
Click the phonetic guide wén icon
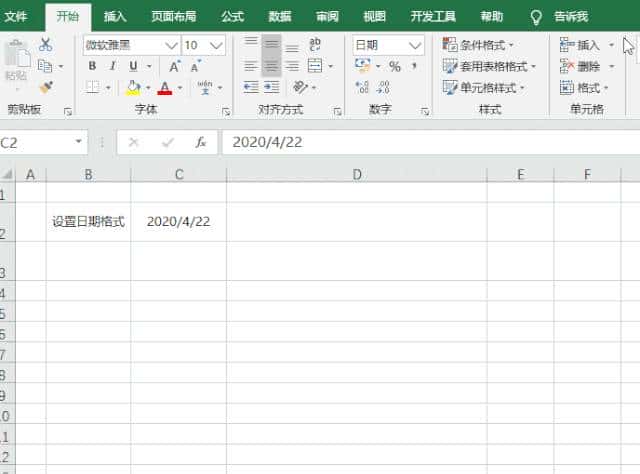click(x=205, y=87)
